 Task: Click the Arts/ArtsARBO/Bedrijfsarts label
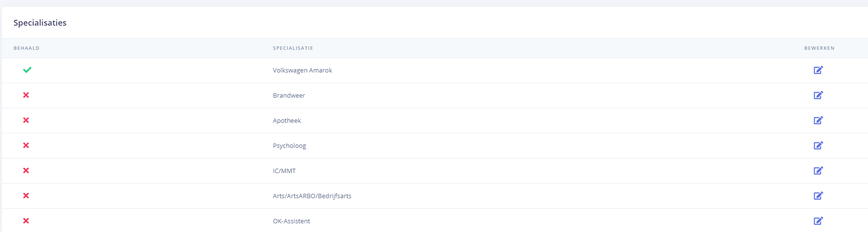(x=312, y=196)
